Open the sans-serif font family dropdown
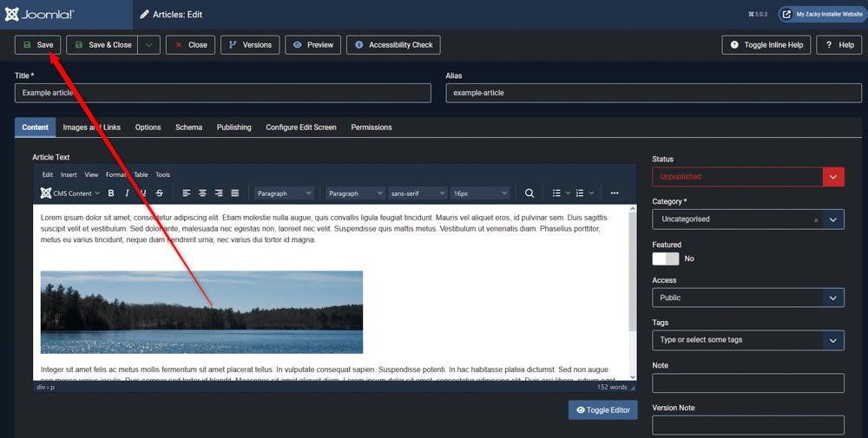868x438 pixels. click(418, 193)
